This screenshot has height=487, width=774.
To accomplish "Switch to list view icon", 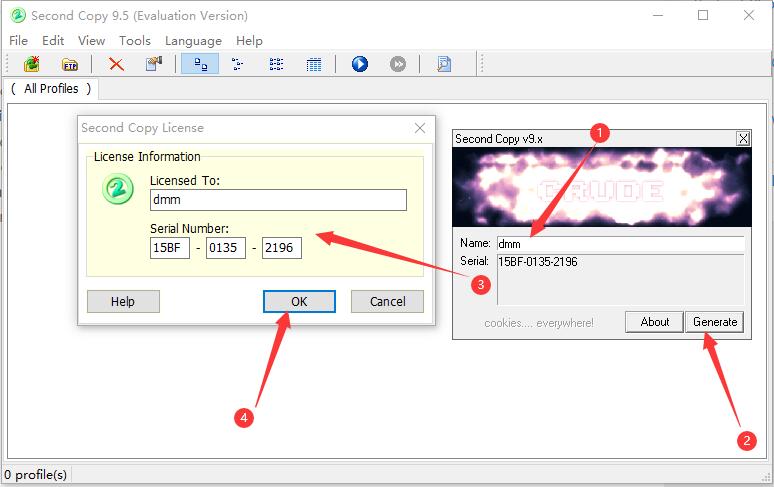I will click(x=276, y=64).
